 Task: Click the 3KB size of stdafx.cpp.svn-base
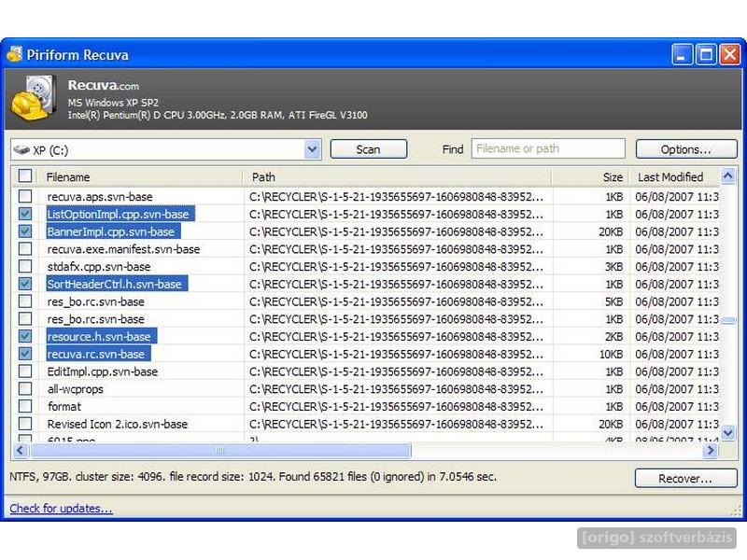[x=613, y=267]
